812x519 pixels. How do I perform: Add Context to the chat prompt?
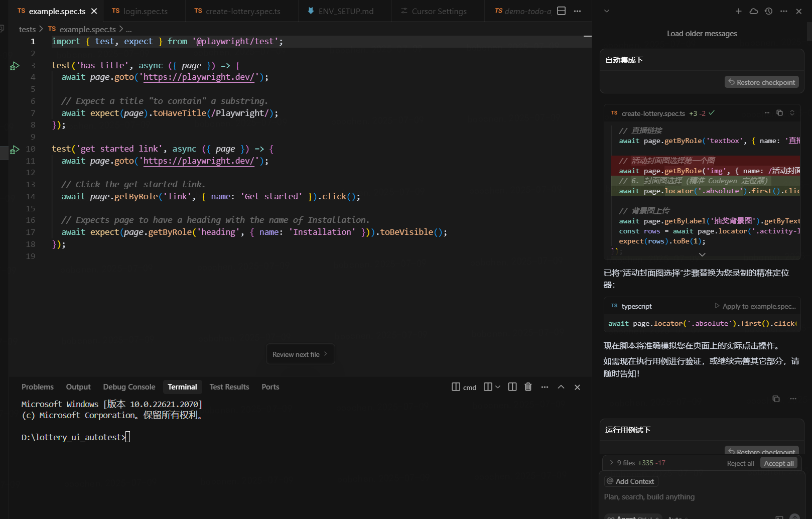[x=631, y=481]
